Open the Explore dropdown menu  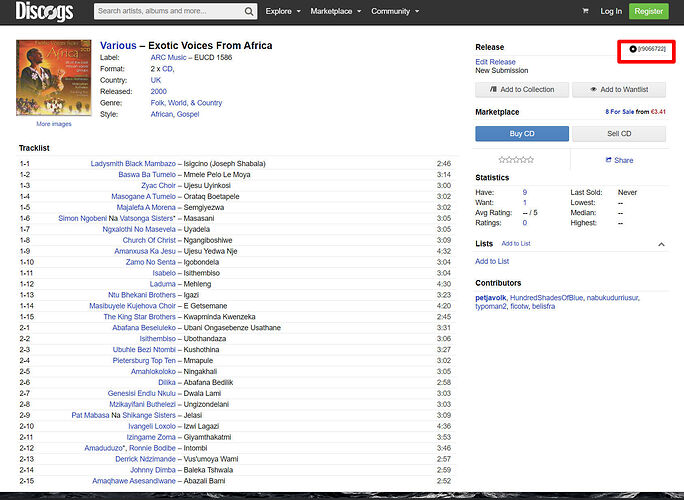pyautogui.click(x=283, y=11)
